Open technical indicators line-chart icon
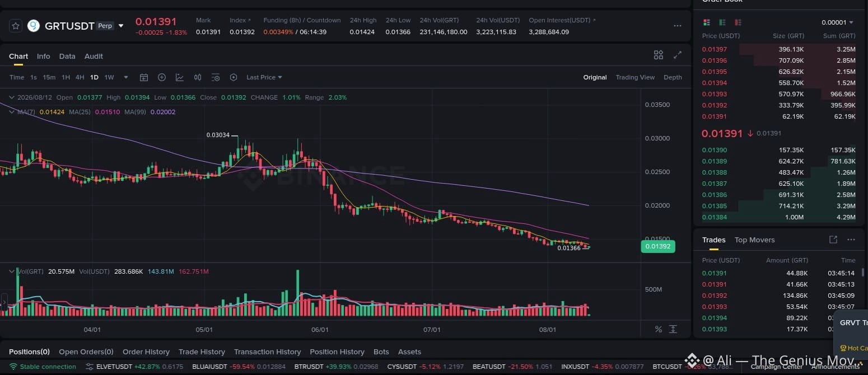This screenshot has height=375, width=868. coord(179,77)
